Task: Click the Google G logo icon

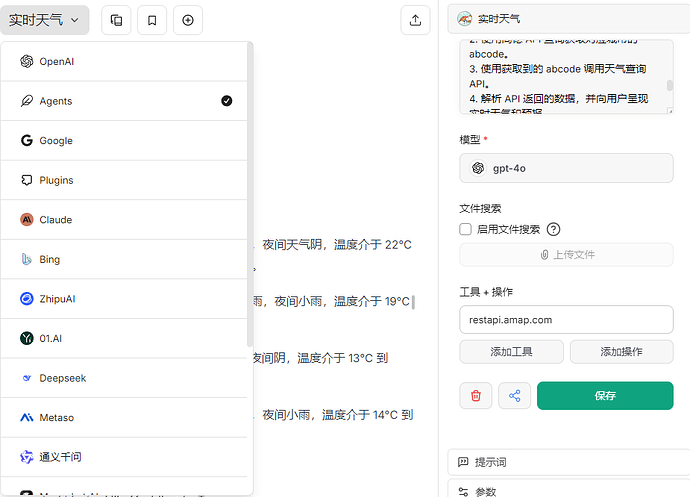Action: click(x=27, y=140)
